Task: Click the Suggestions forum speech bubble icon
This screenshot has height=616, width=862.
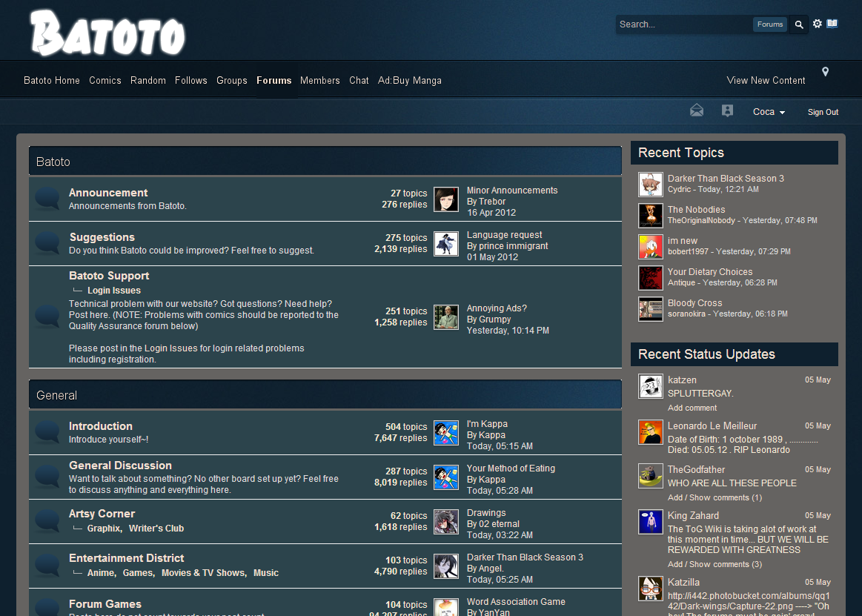Action: click(47, 243)
